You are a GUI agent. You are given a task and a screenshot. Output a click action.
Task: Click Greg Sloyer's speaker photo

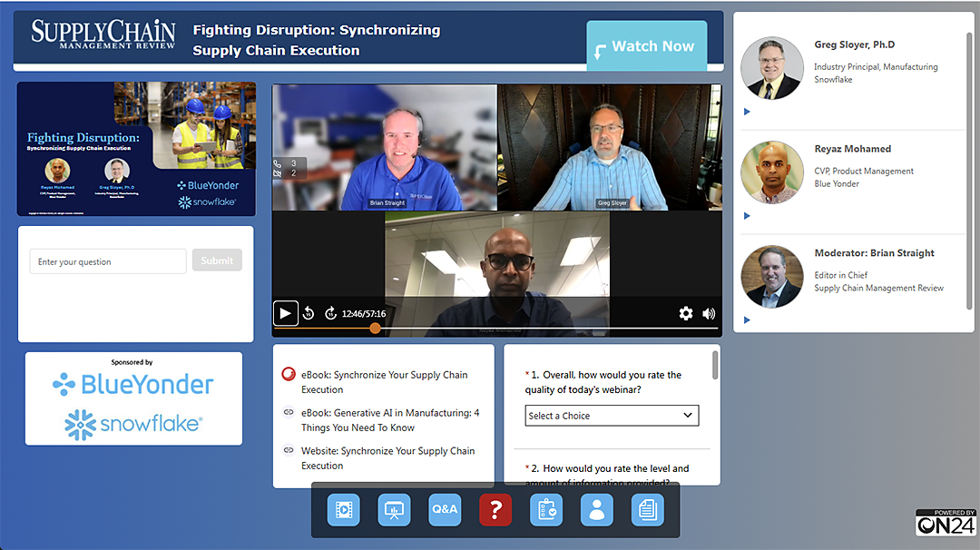pos(772,68)
